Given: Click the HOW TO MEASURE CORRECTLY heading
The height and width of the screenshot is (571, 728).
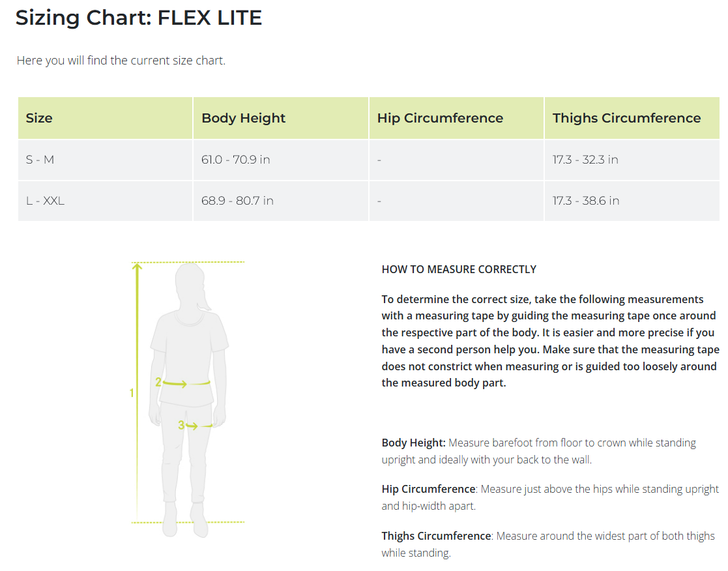Looking at the screenshot, I should point(459,269).
